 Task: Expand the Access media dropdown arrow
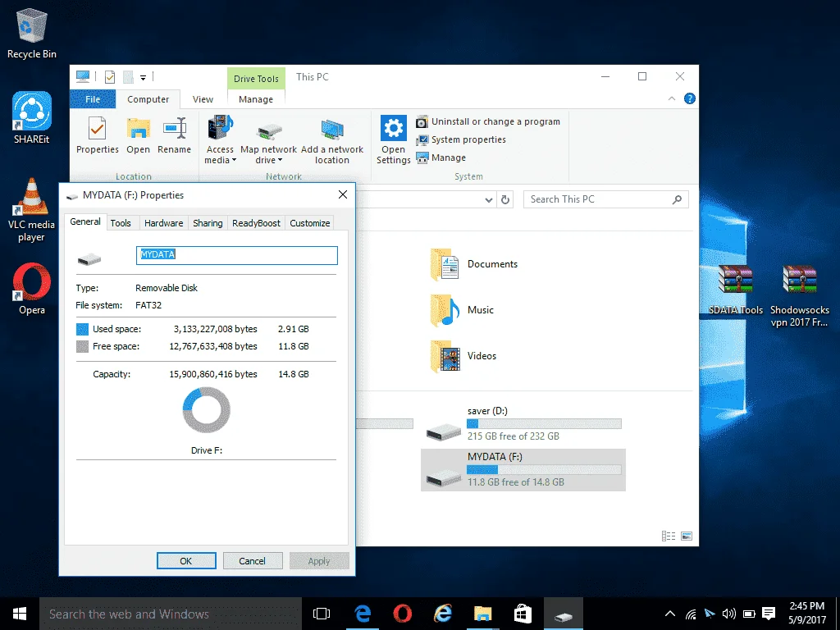tap(234, 160)
